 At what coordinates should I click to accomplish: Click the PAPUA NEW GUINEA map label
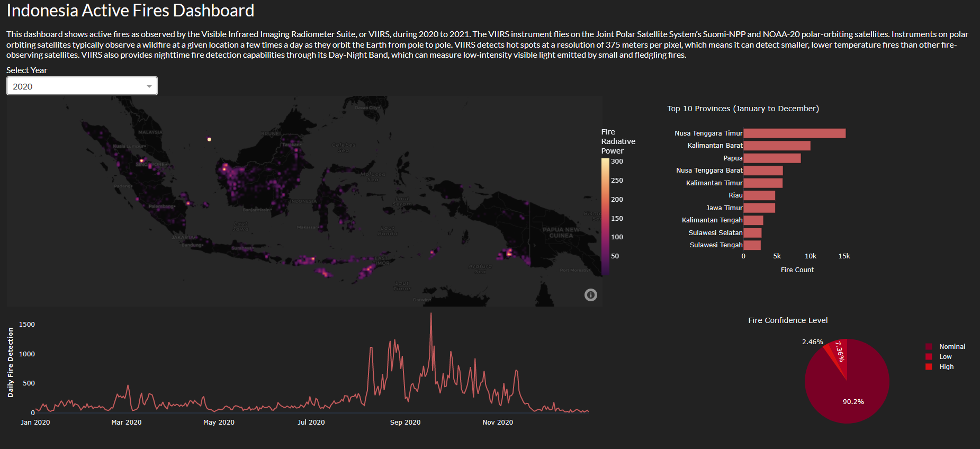[x=561, y=232]
